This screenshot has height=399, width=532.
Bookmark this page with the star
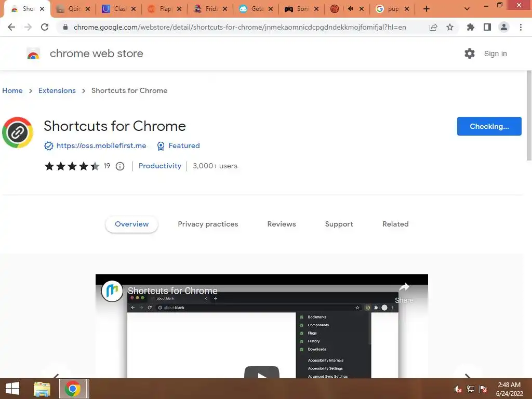(x=450, y=27)
